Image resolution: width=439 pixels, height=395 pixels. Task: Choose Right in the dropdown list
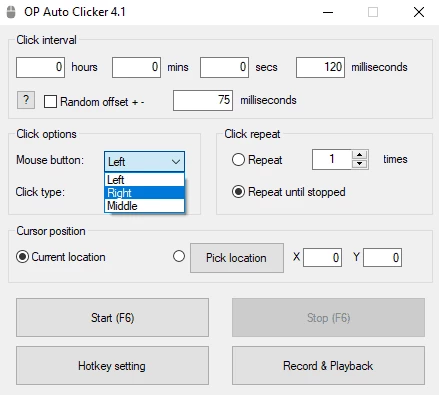pos(144,193)
